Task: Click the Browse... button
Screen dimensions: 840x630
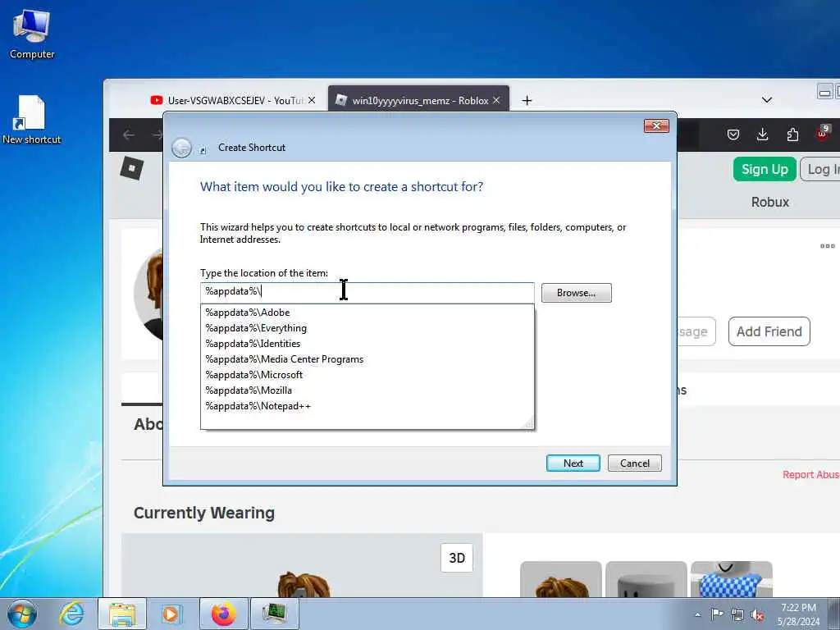Action: 576,293
